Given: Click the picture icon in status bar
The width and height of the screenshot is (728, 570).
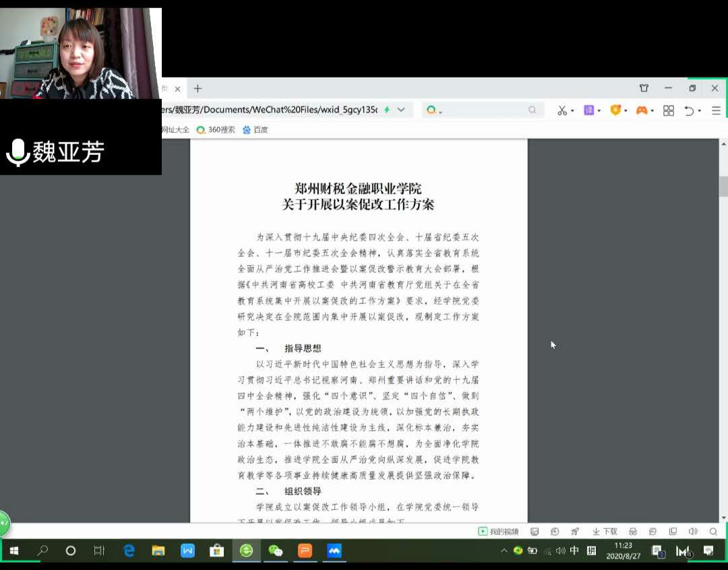Looking at the screenshot, I should (535, 532).
